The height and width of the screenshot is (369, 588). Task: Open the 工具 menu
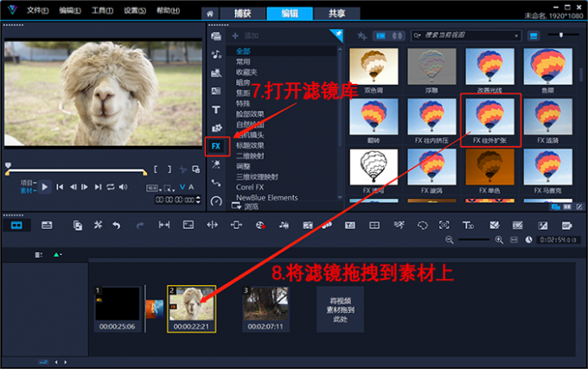102,10
